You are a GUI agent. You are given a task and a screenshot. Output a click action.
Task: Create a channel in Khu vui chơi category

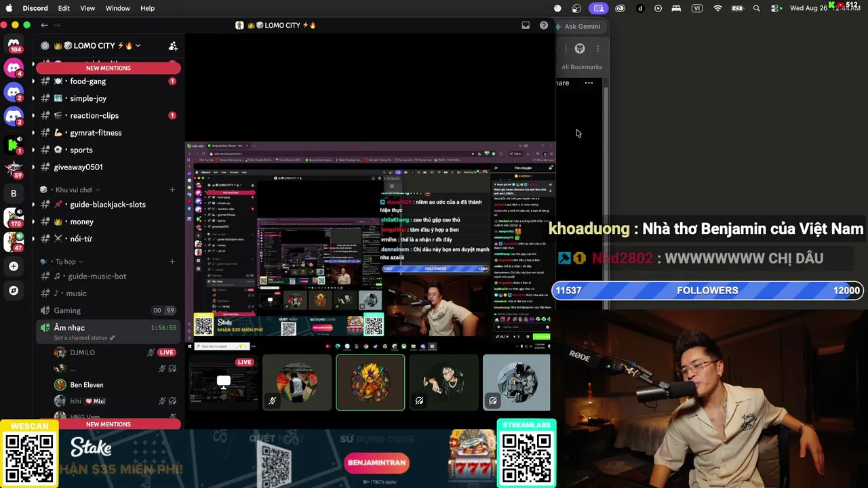point(172,190)
